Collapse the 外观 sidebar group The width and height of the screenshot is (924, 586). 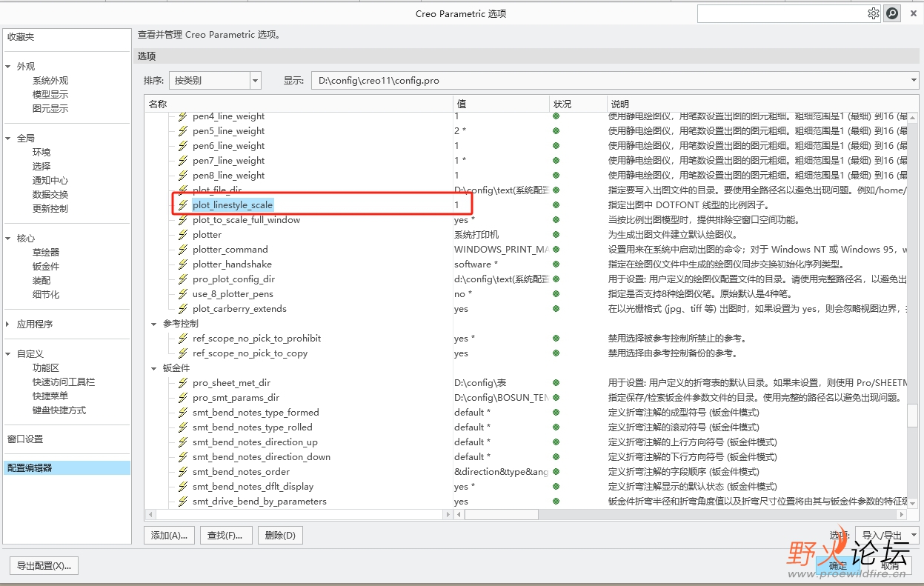(x=8, y=67)
